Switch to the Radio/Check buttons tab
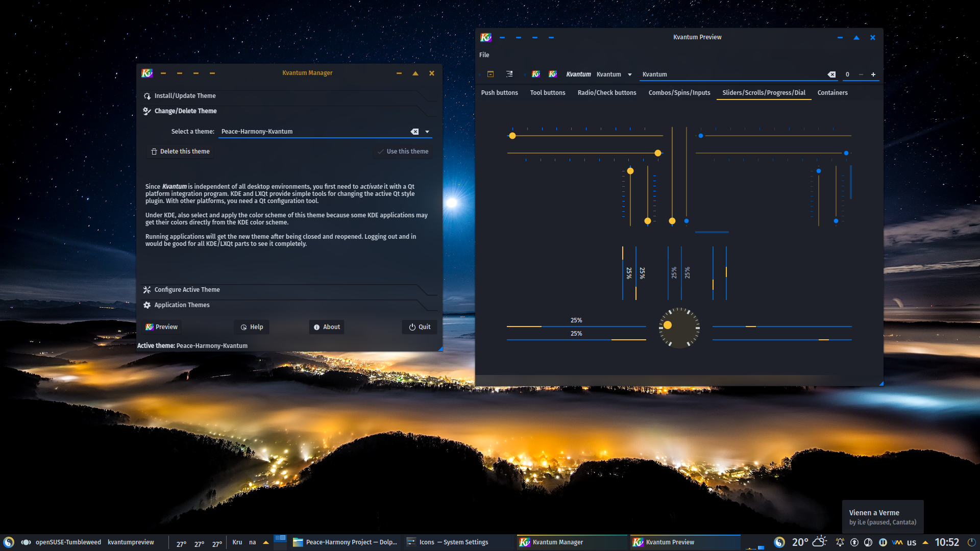980x551 pixels. point(607,93)
